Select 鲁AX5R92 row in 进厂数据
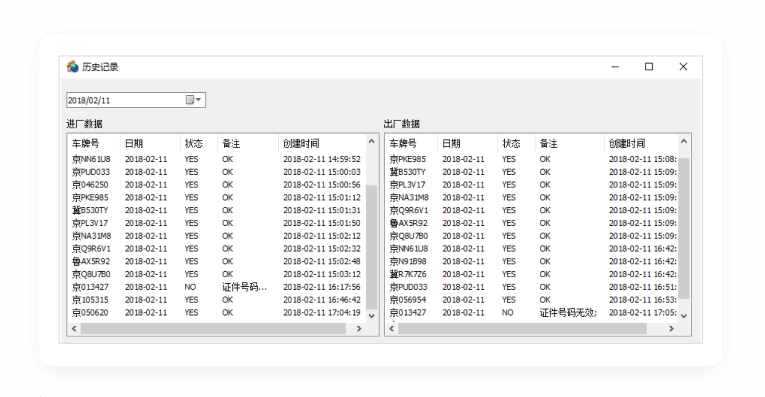Screen dimensions: 765x397 tap(217, 261)
